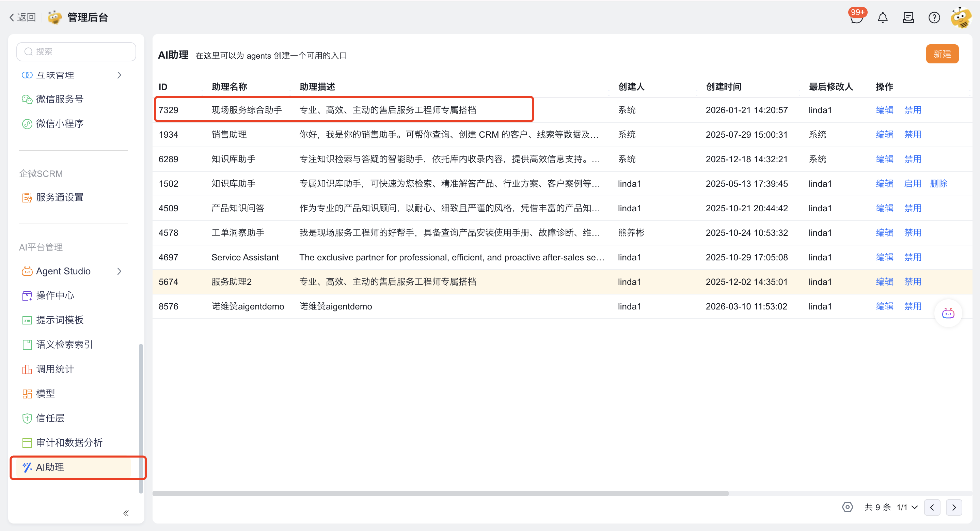Image resolution: width=980 pixels, height=531 pixels.
Task: Delete the assistant with ID 1502
Action: click(x=938, y=183)
